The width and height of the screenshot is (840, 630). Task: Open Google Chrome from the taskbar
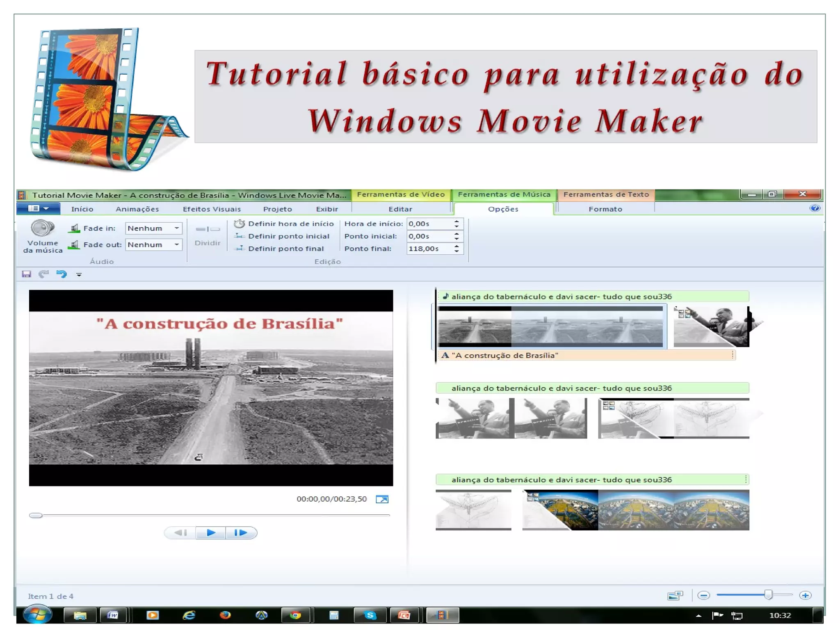pyautogui.click(x=295, y=615)
